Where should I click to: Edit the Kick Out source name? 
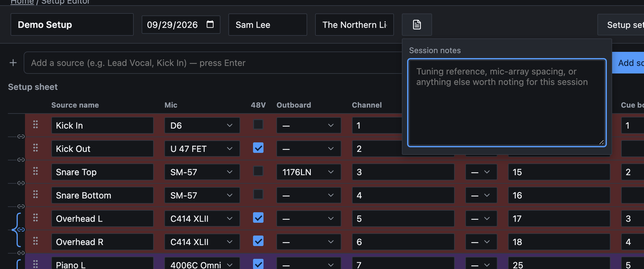[x=102, y=149]
